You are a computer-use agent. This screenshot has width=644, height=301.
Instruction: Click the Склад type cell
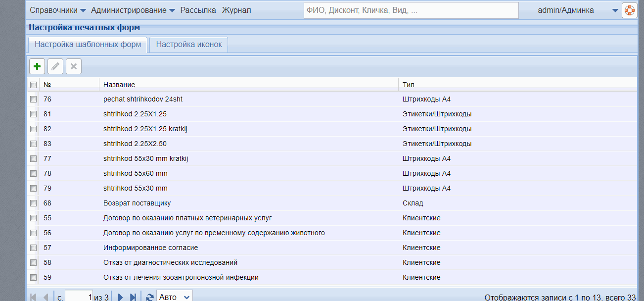[x=413, y=203]
